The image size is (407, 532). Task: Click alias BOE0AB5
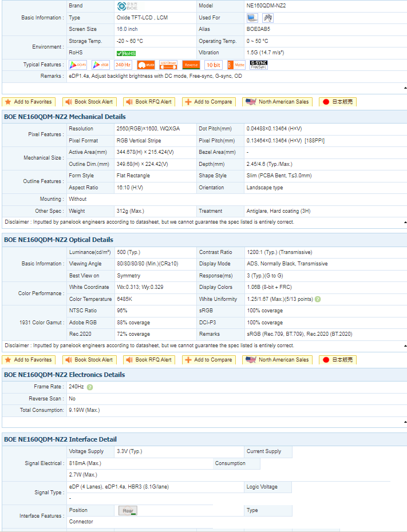pos(258,29)
